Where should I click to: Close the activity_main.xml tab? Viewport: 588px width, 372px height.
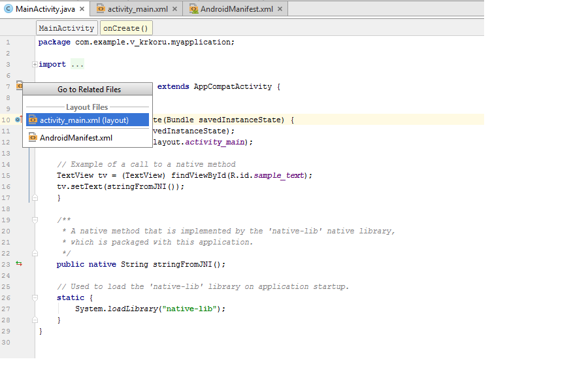(x=174, y=9)
